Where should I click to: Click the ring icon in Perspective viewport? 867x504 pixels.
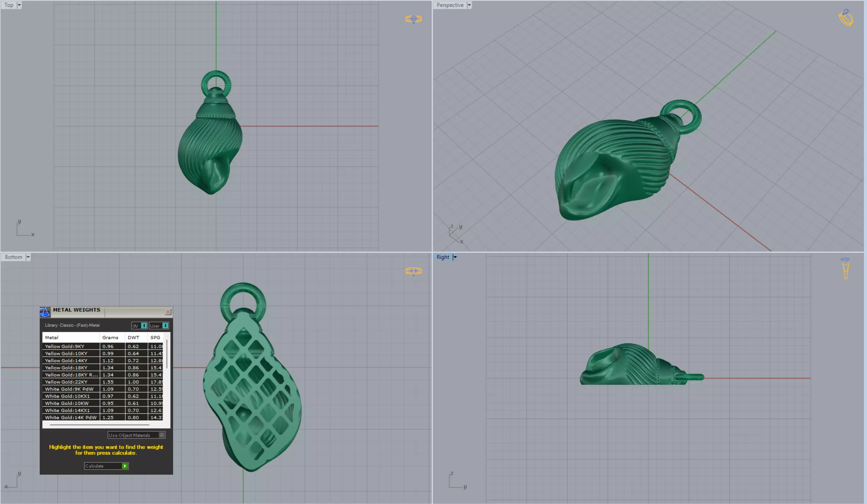(845, 17)
